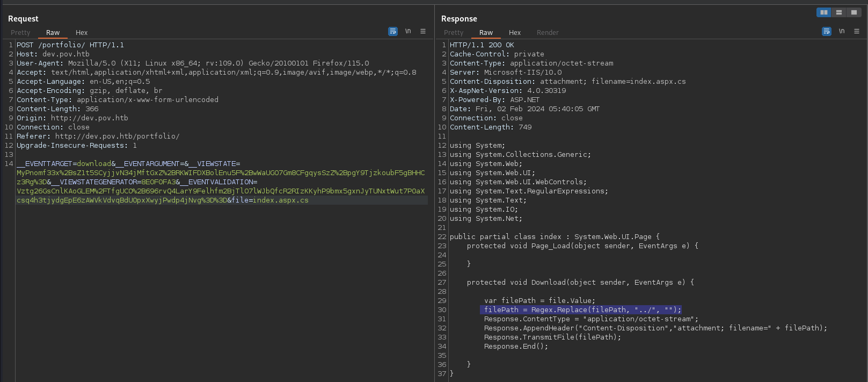Toggle word wrap in Request panel

click(393, 32)
